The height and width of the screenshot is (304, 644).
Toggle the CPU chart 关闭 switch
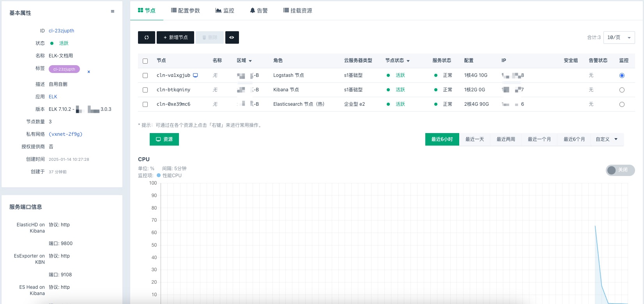pos(620,170)
